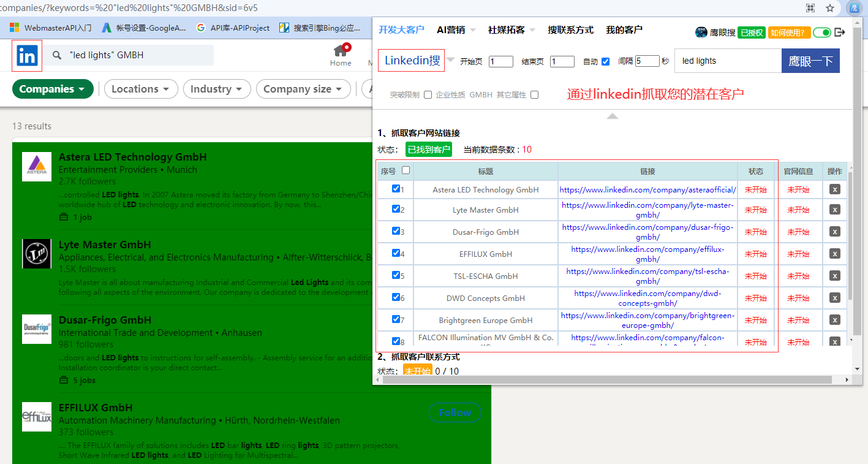Tick the select-all checkbox in table header
This screenshot has height=464, width=868.
tap(406, 170)
